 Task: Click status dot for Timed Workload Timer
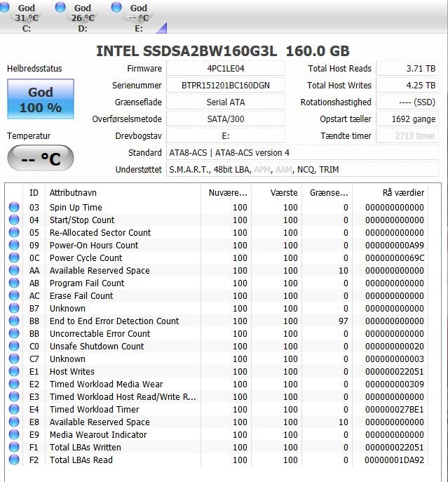tap(14, 409)
